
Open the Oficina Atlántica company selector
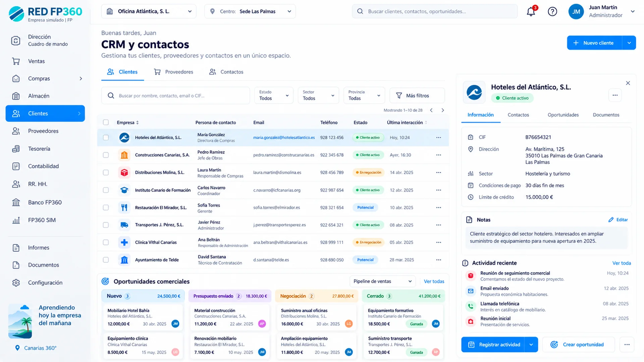[x=149, y=11]
